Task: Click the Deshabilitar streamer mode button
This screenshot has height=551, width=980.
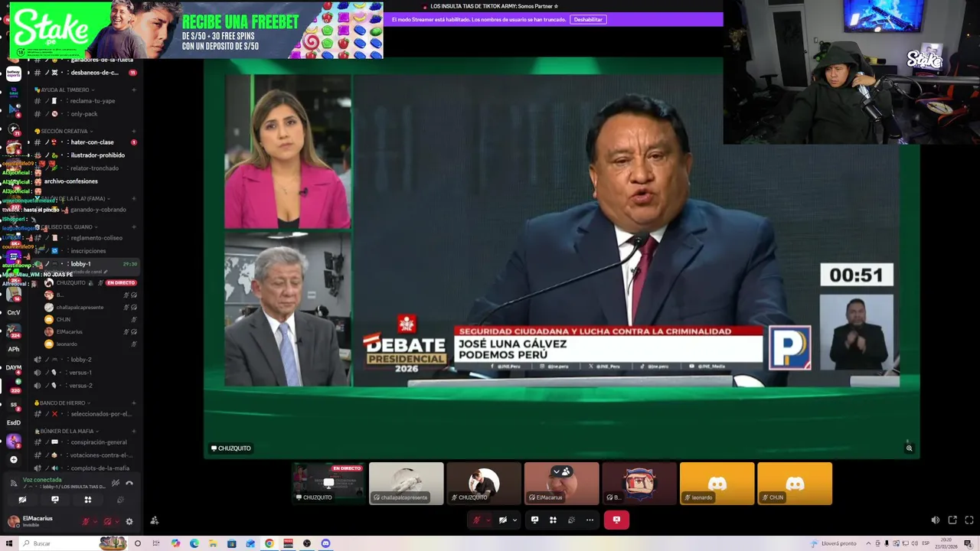Action: 588,19
